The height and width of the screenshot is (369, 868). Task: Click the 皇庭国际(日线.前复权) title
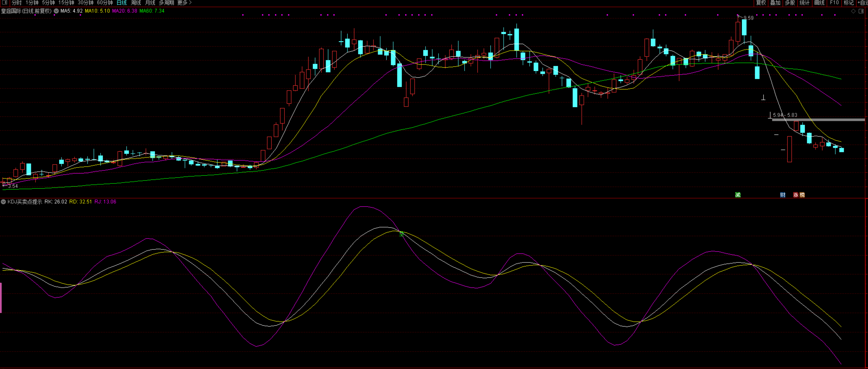click(26, 11)
